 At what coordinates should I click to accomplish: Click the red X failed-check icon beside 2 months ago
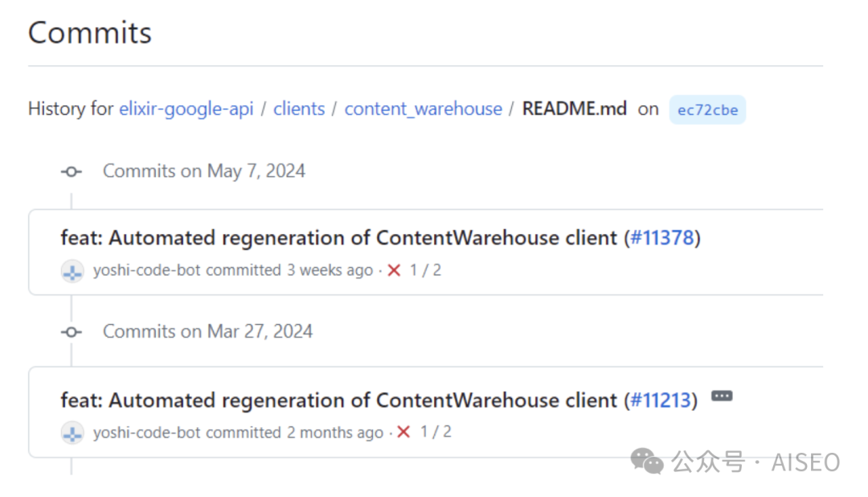(403, 433)
